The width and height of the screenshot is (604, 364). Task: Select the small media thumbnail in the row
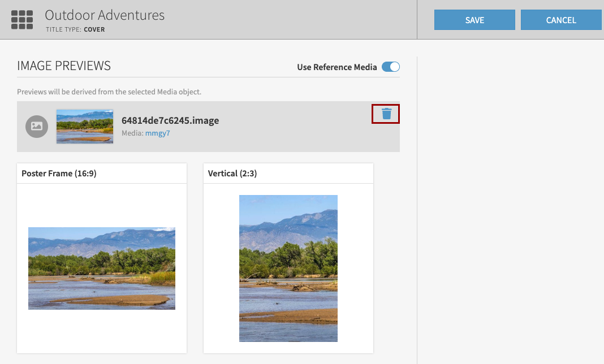[x=85, y=126]
